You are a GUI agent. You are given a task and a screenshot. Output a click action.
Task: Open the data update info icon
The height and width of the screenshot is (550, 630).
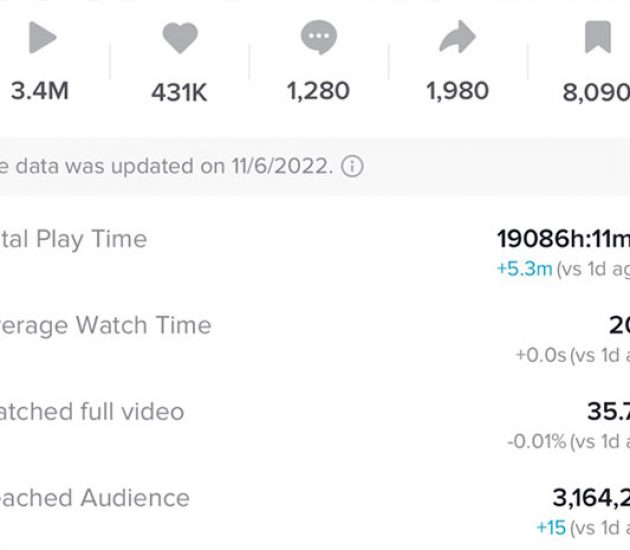click(352, 166)
